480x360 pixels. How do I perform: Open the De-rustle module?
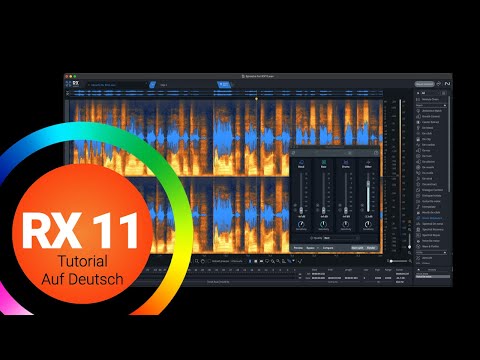point(432,173)
